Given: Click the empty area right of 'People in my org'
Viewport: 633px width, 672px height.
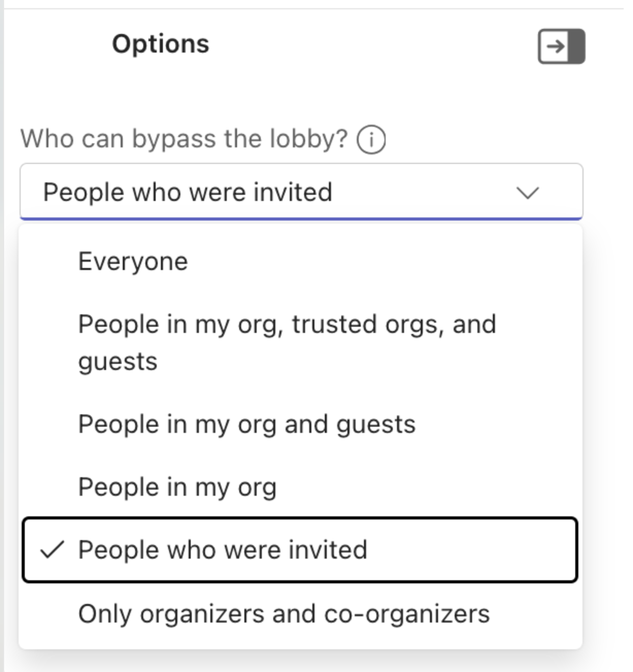Looking at the screenshot, I should [423, 487].
